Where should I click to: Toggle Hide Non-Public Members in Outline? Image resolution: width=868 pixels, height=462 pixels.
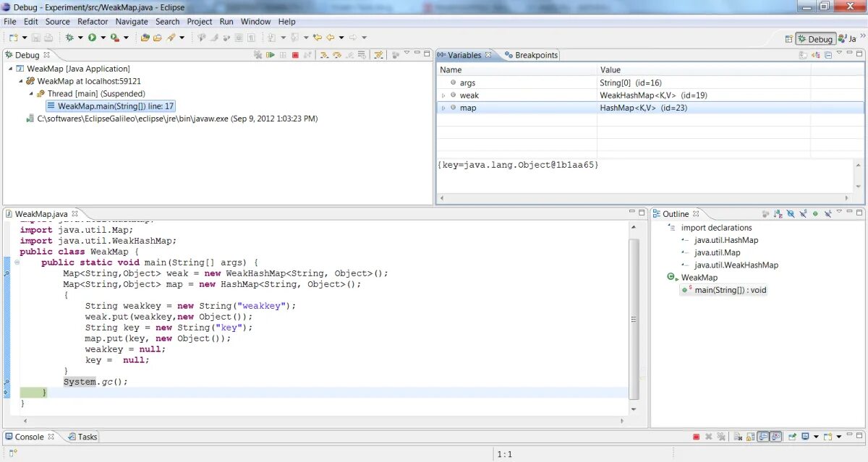815,213
